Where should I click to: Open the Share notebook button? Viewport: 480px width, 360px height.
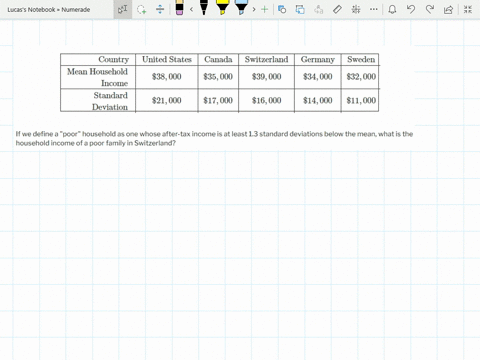448,9
